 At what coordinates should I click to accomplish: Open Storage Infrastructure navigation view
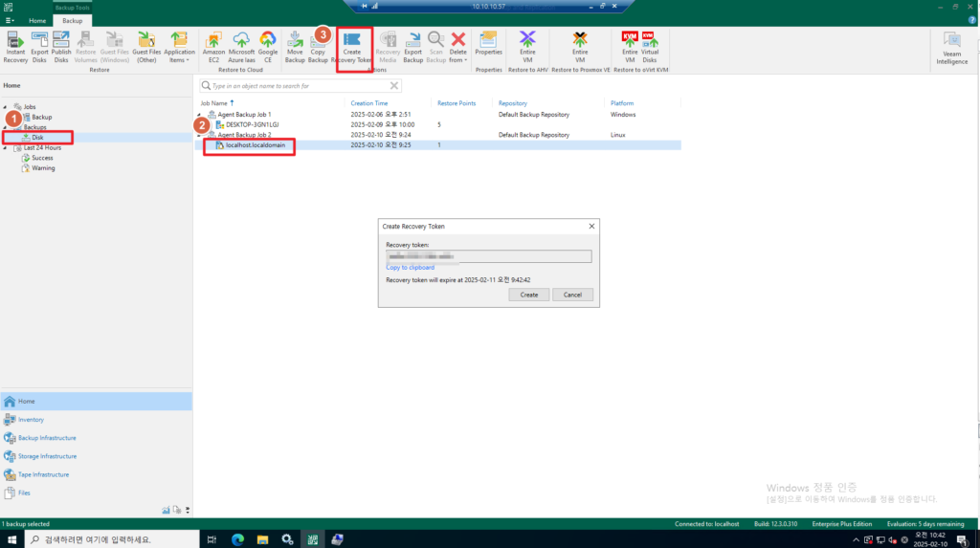point(97,456)
